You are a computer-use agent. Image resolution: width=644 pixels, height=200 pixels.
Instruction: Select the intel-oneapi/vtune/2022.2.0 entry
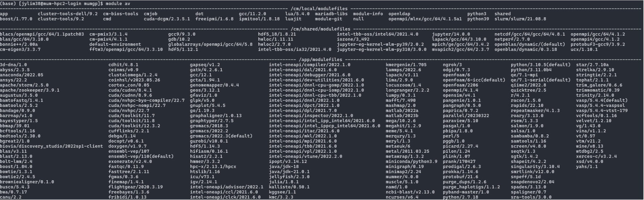[x=305, y=156]
